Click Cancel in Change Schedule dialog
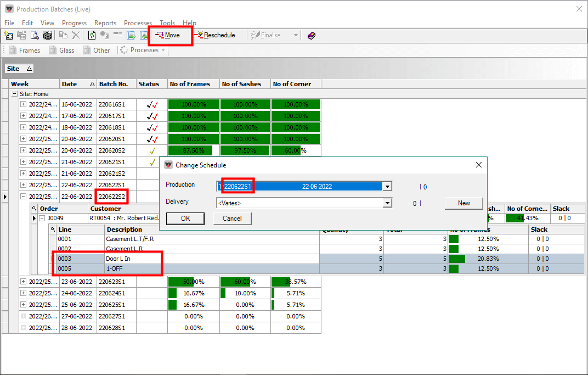Viewport: 588px width, 375px height. tap(232, 219)
